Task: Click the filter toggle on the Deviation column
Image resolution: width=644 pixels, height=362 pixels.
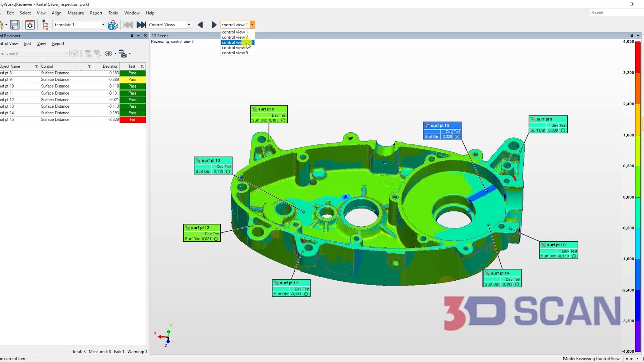Action: [x=121, y=66]
